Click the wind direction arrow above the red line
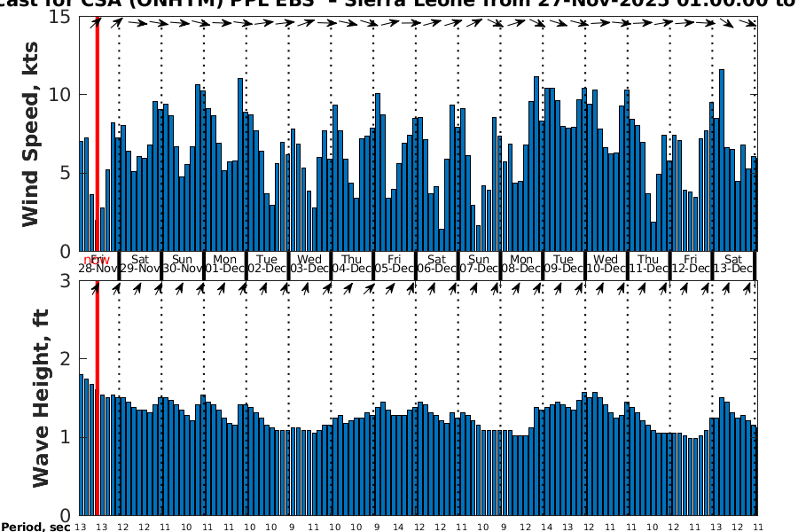Viewport: 798px width, 532px height. coord(96,21)
